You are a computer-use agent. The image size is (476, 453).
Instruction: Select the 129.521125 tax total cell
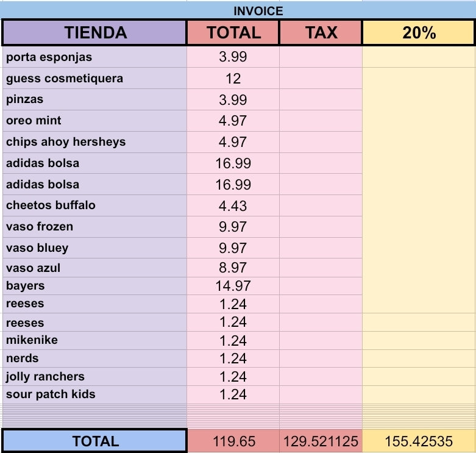pos(321,441)
